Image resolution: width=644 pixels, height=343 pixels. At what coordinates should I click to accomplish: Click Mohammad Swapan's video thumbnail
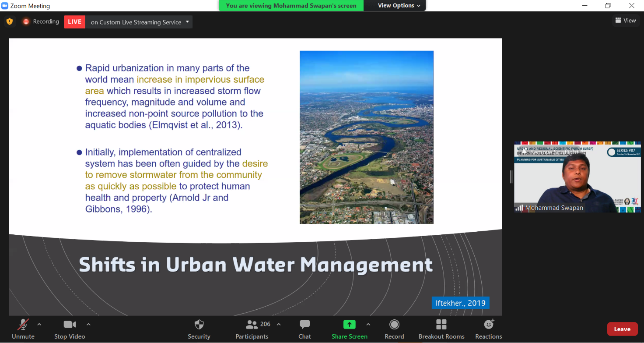coord(577,177)
